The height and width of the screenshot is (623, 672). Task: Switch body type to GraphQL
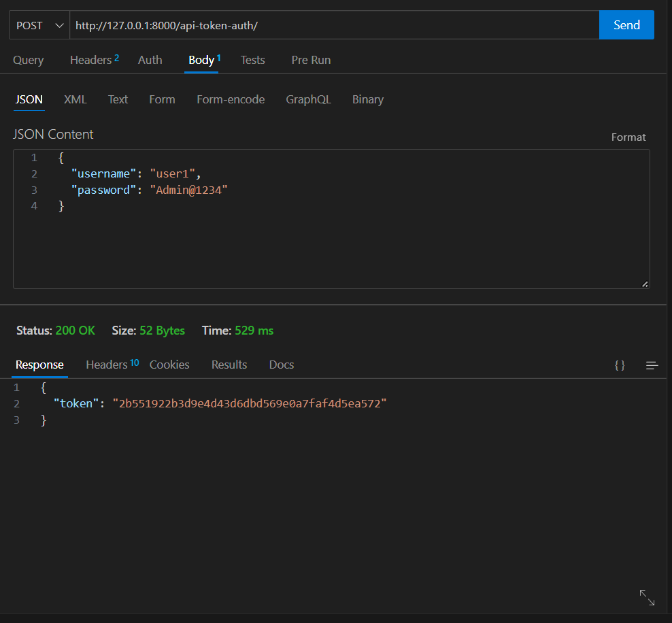coord(308,99)
